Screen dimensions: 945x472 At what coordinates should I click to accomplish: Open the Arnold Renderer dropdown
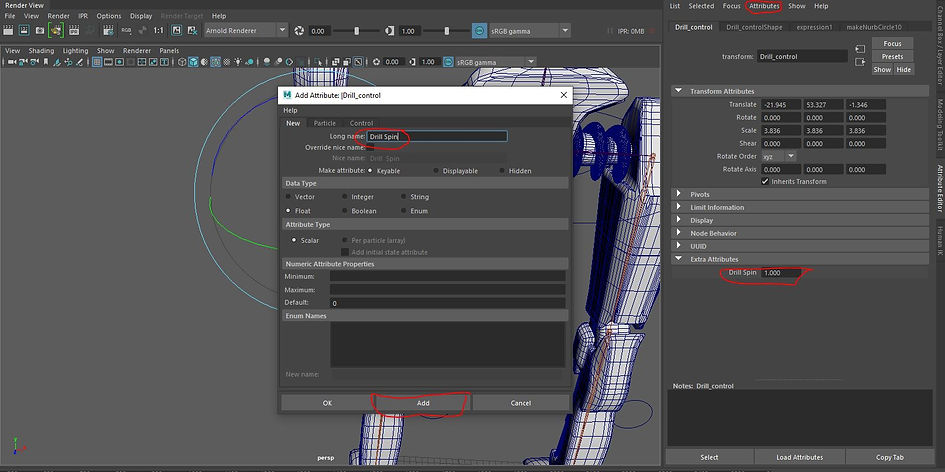246,30
